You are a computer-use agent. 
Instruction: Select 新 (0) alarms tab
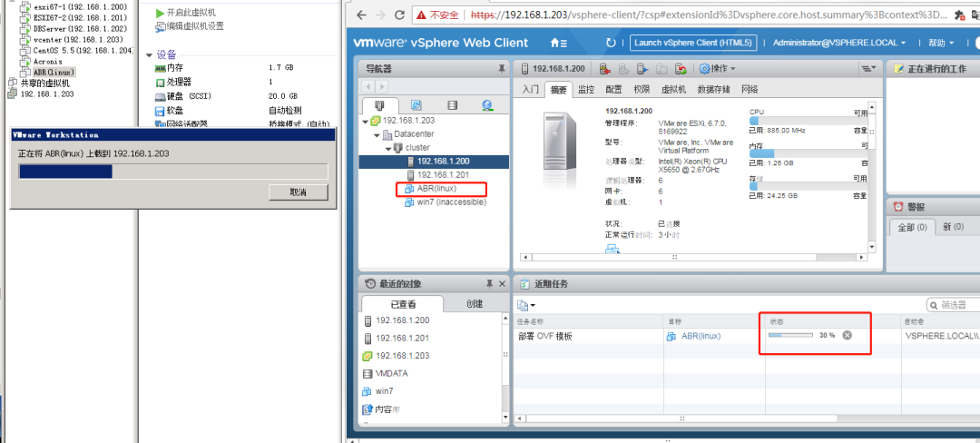pos(953,227)
